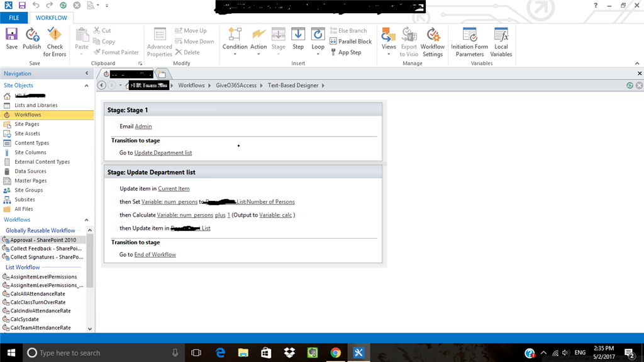
Task: Select Approval - SharePoint 2010 workflow
Action: [x=43, y=240]
